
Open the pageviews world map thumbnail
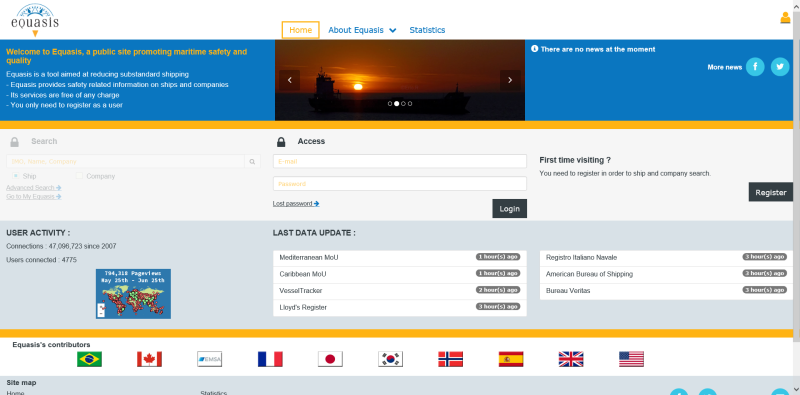pos(133,294)
